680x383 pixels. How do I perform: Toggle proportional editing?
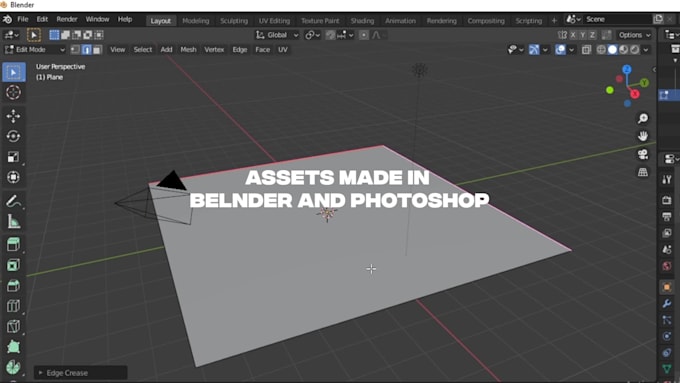(364, 35)
